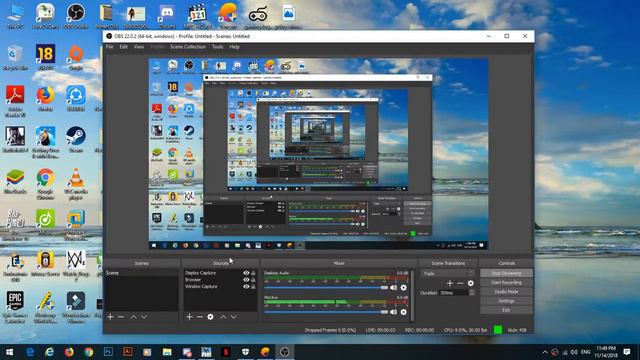The width and height of the screenshot is (640, 360).
Task: Hide Browser source with eye icon
Action: [x=246, y=280]
